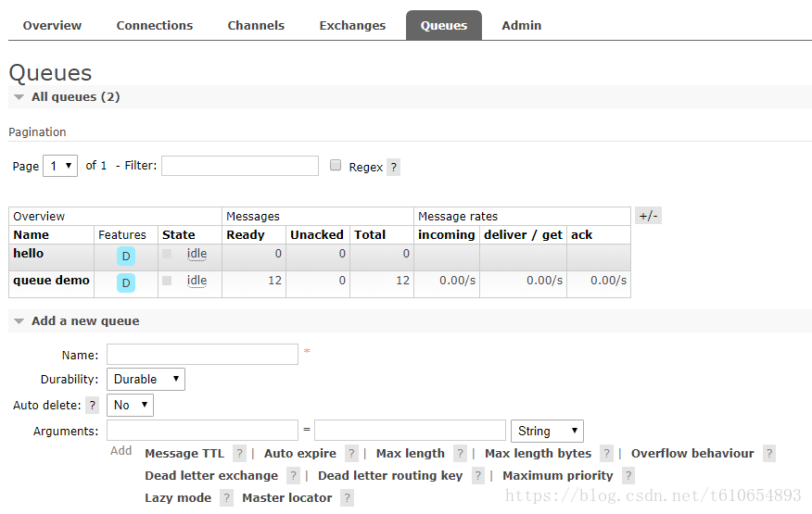Sort queues by Total column

pyautogui.click(x=370, y=235)
